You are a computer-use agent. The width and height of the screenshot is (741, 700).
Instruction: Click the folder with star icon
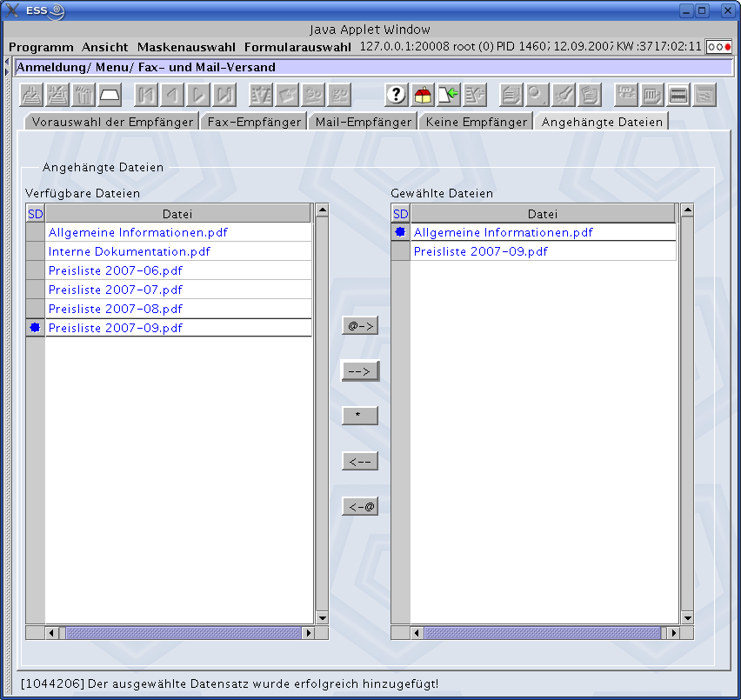point(287,95)
